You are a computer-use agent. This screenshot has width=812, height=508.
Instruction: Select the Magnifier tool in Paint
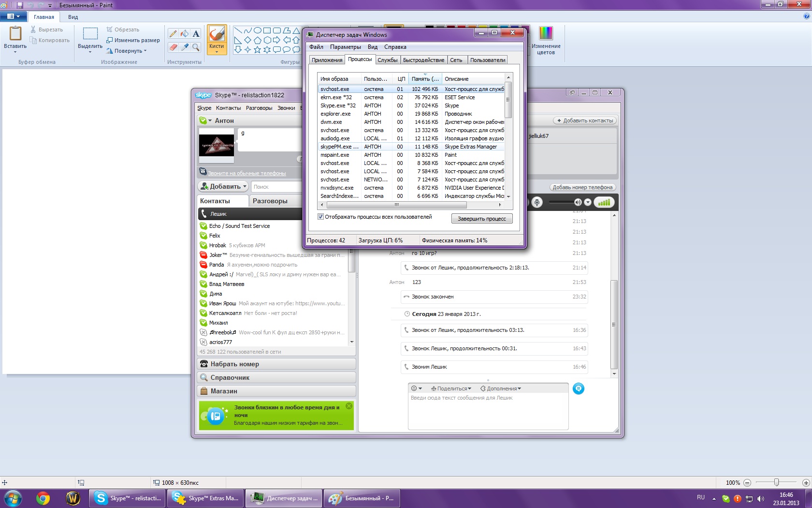pyautogui.click(x=196, y=47)
